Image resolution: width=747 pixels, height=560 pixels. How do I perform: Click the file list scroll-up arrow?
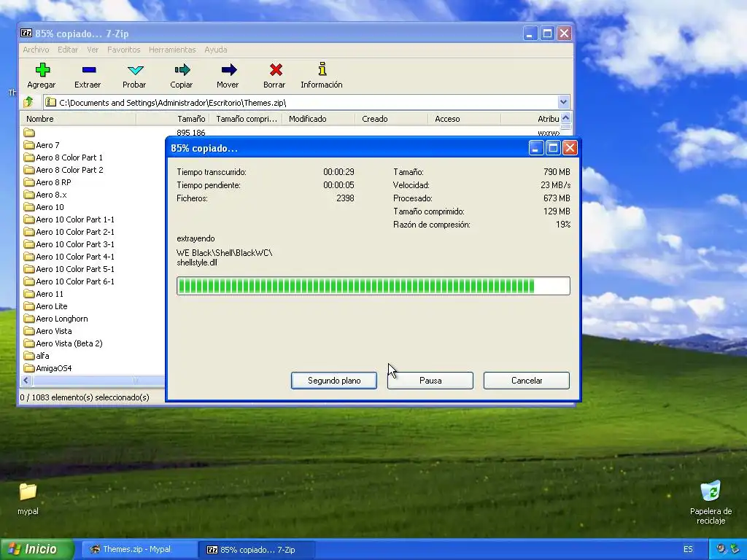tap(565, 118)
